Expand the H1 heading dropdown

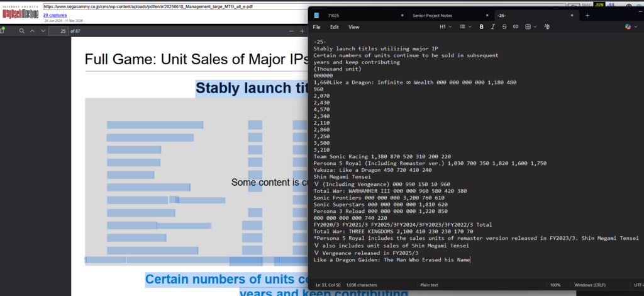click(x=445, y=27)
